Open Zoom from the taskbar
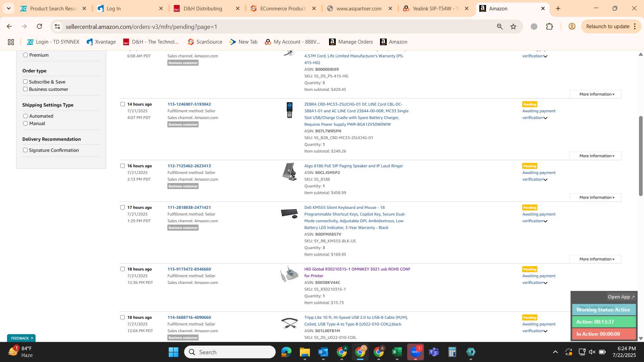The width and height of the screenshot is (644, 362). click(x=415, y=352)
